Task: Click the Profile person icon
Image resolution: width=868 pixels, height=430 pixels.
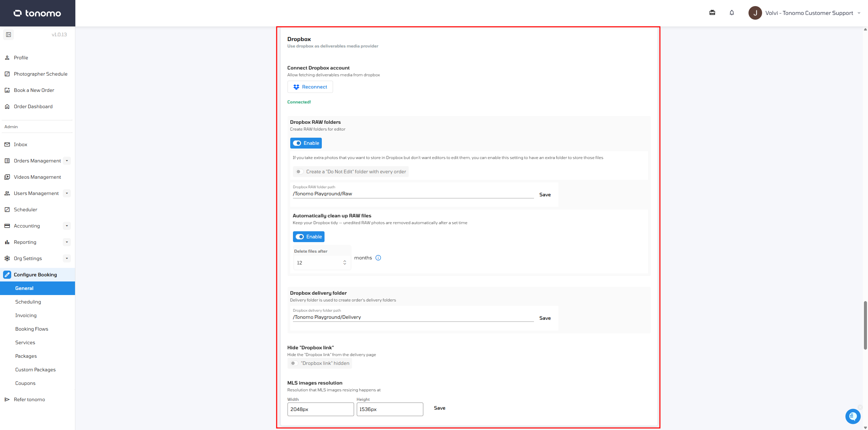Action: point(7,58)
